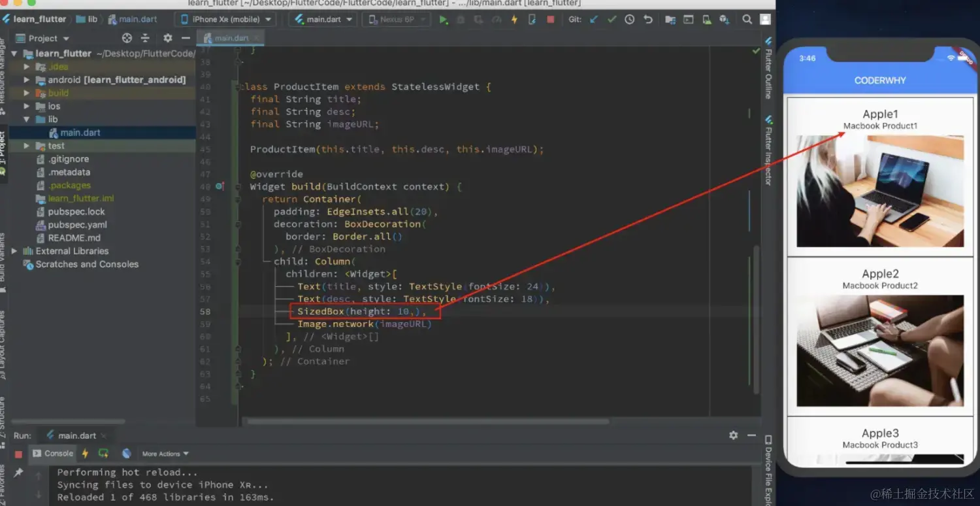The width and height of the screenshot is (980, 506).
Task: Stop process in Run panel
Action: pyautogui.click(x=18, y=454)
